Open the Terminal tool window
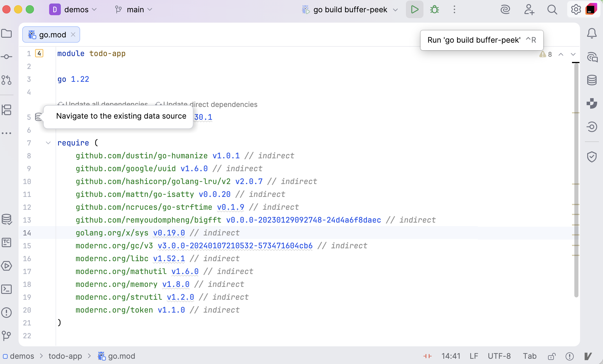 click(7, 289)
